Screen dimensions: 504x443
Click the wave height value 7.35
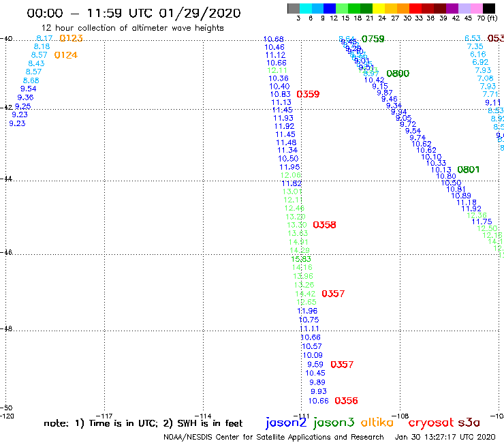coord(475,46)
